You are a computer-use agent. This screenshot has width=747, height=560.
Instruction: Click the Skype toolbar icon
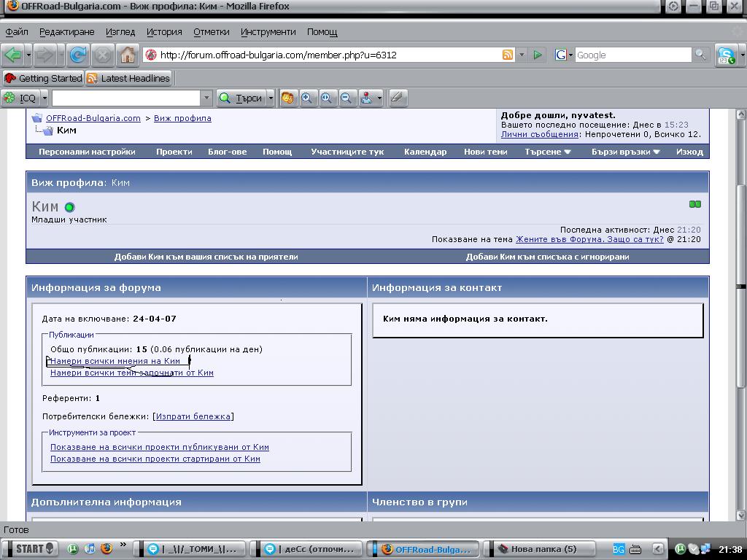pos(726,55)
